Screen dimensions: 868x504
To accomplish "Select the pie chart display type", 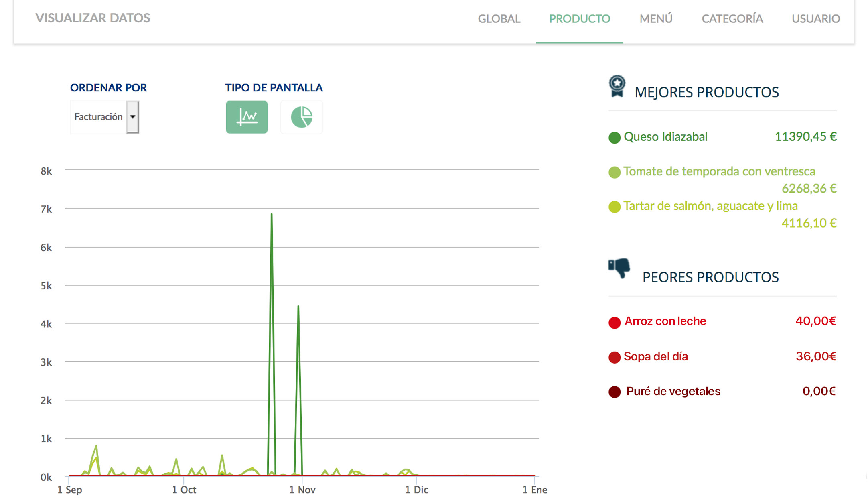I will [x=302, y=117].
